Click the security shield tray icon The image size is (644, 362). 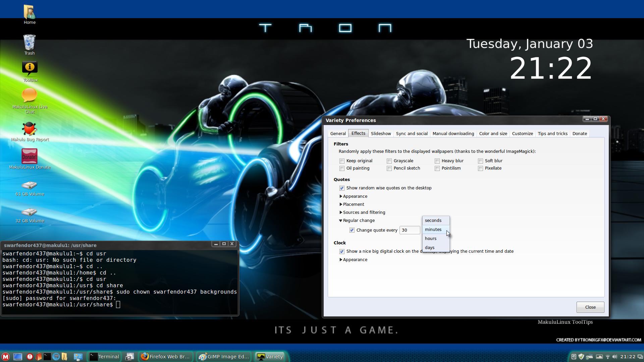tap(581, 357)
